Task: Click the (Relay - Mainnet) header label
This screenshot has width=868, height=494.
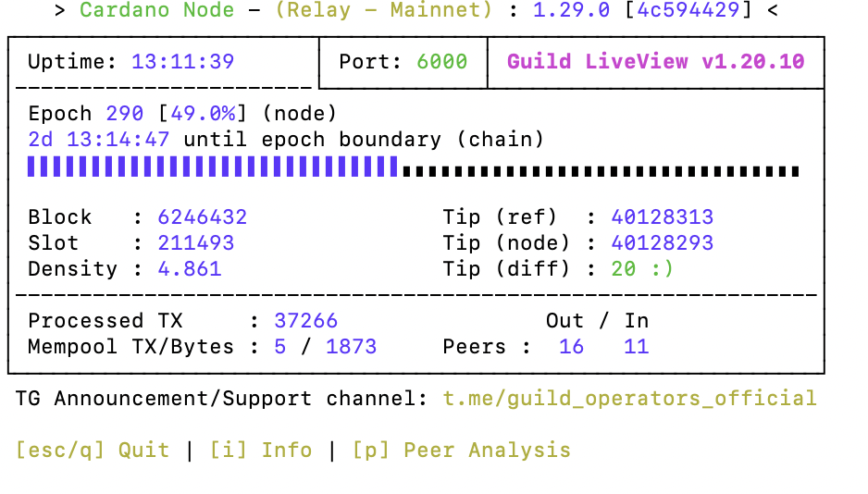Action: pyautogui.click(x=383, y=10)
